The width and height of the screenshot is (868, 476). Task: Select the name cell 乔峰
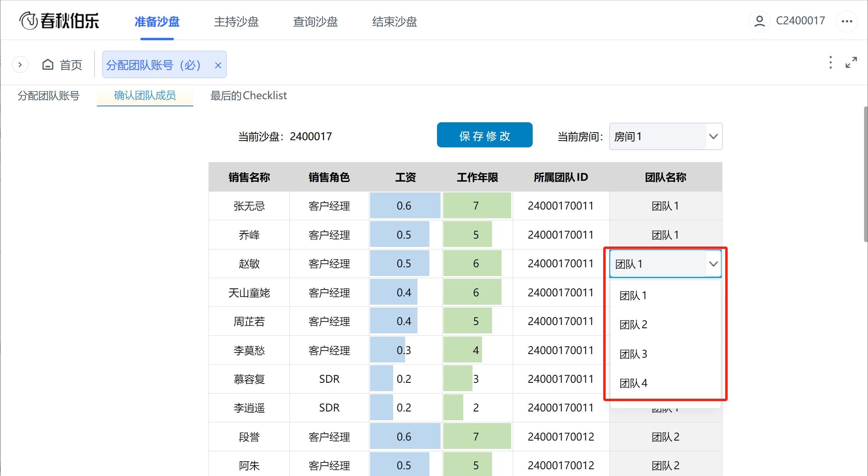pyautogui.click(x=249, y=235)
